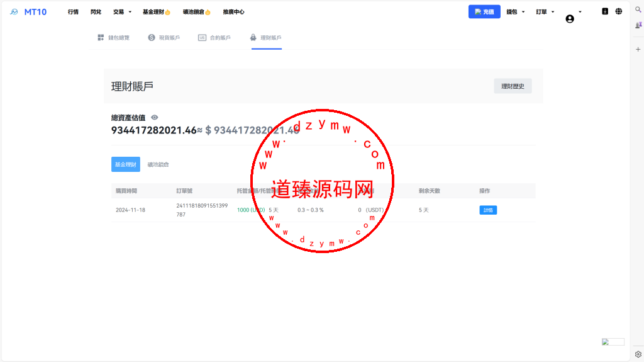The image size is (644, 362).
Task: Open the 基金理財 menu item
Action: pos(156,12)
